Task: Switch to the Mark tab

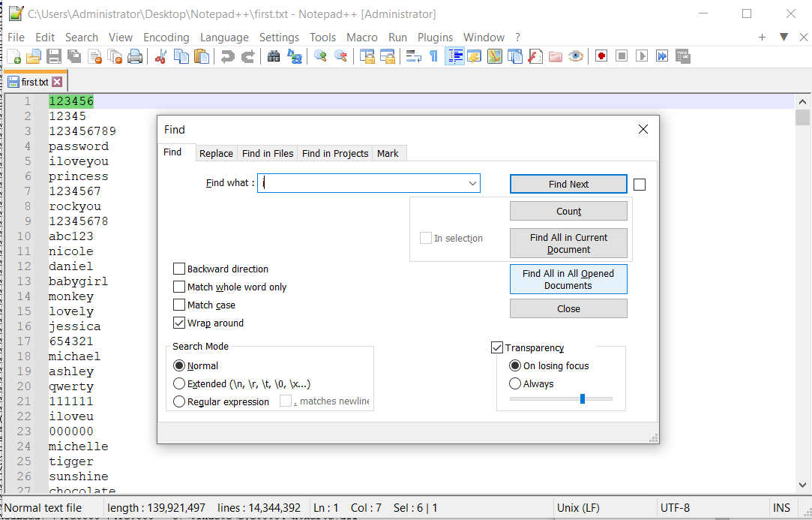Action: coord(388,153)
